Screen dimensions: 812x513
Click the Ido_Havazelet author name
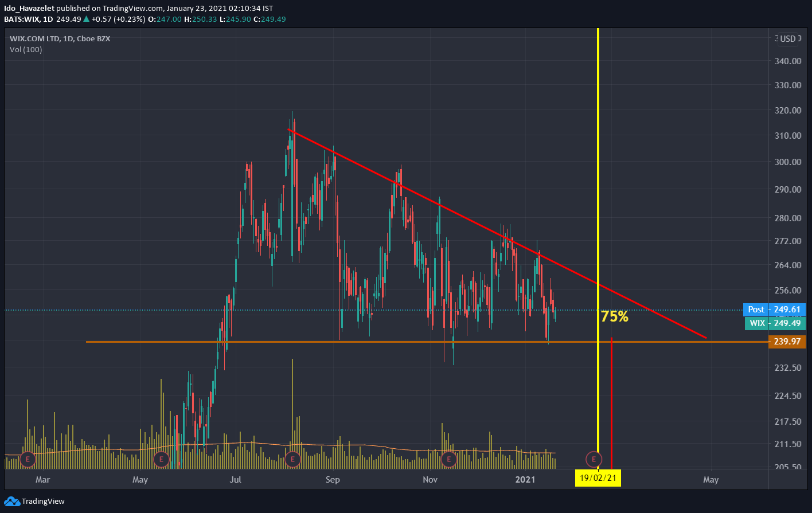(30, 9)
